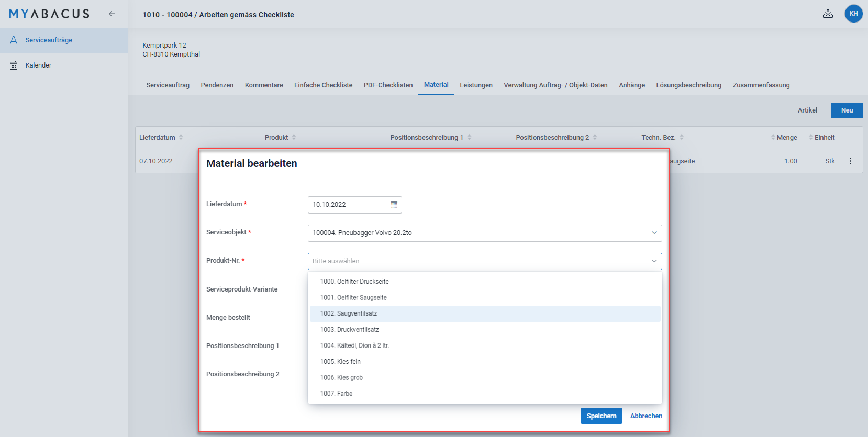Click the Stk Einheit cell
This screenshot has height=437, width=868.
click(830, 161)
